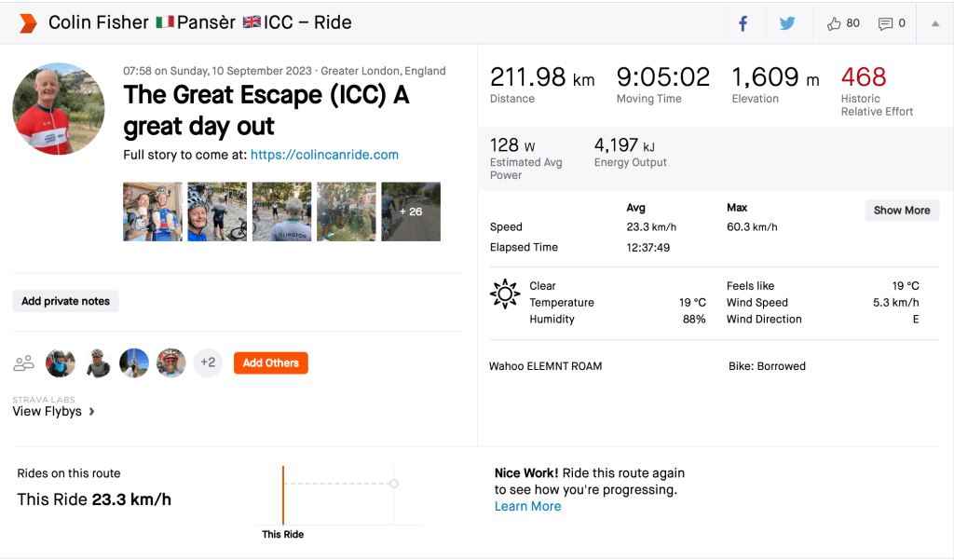The image size is (954, 560).
Task: Expand stats with Show More button
Action: [901, 210]
